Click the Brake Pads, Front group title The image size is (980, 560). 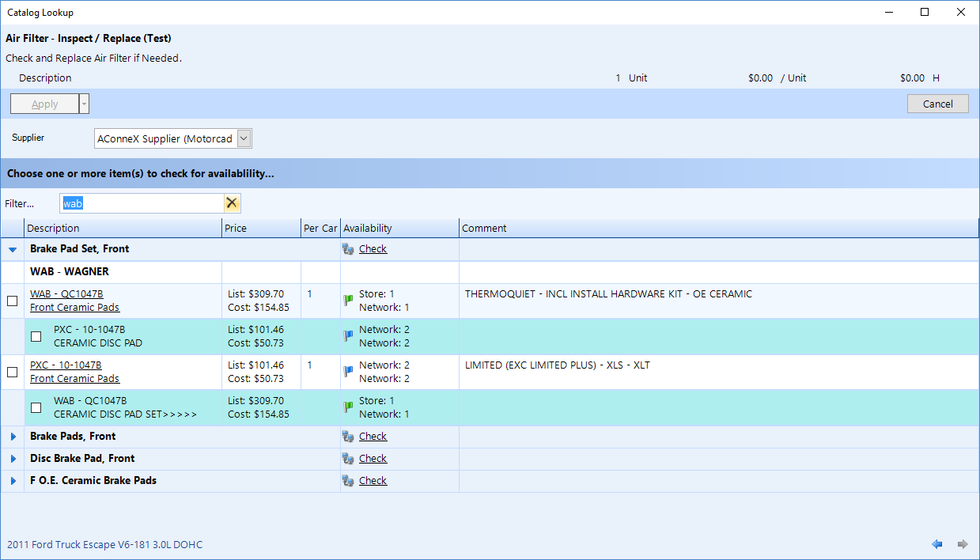(73, 437)
